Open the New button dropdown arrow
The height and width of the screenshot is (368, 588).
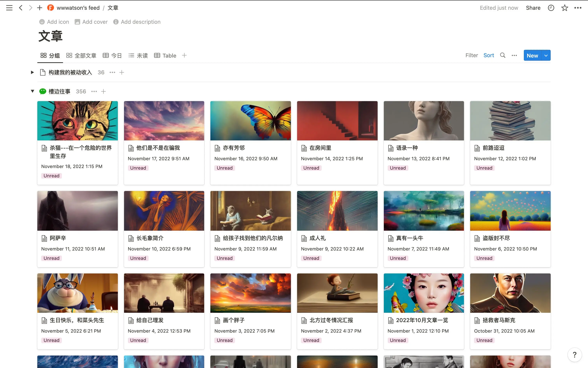[546, 55]
